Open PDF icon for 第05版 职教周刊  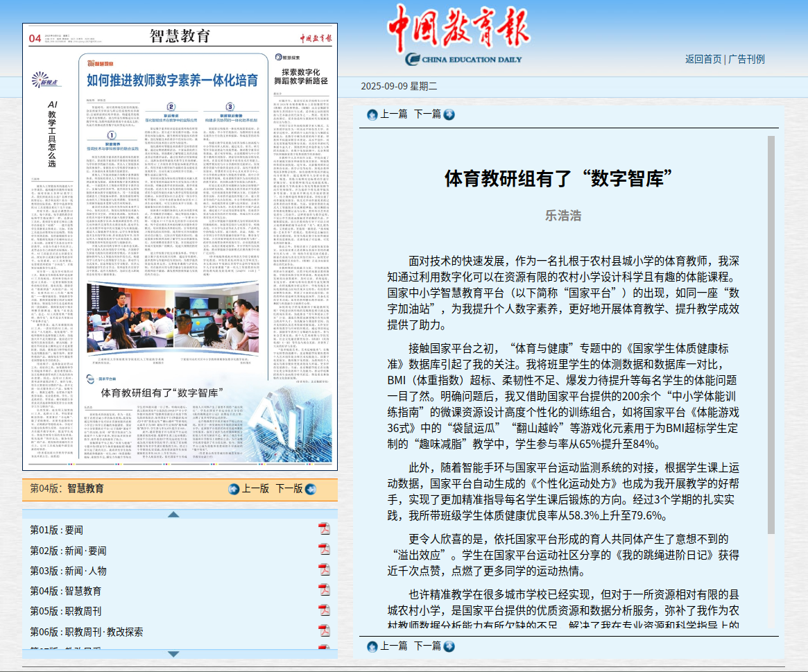(x=324, y=611)
